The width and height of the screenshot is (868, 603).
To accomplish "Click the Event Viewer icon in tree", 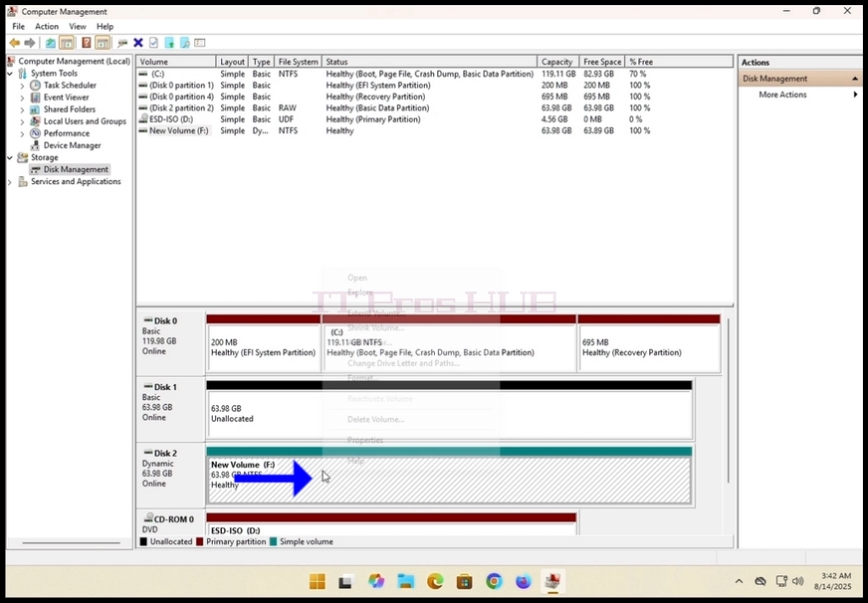I will point(35,97).
